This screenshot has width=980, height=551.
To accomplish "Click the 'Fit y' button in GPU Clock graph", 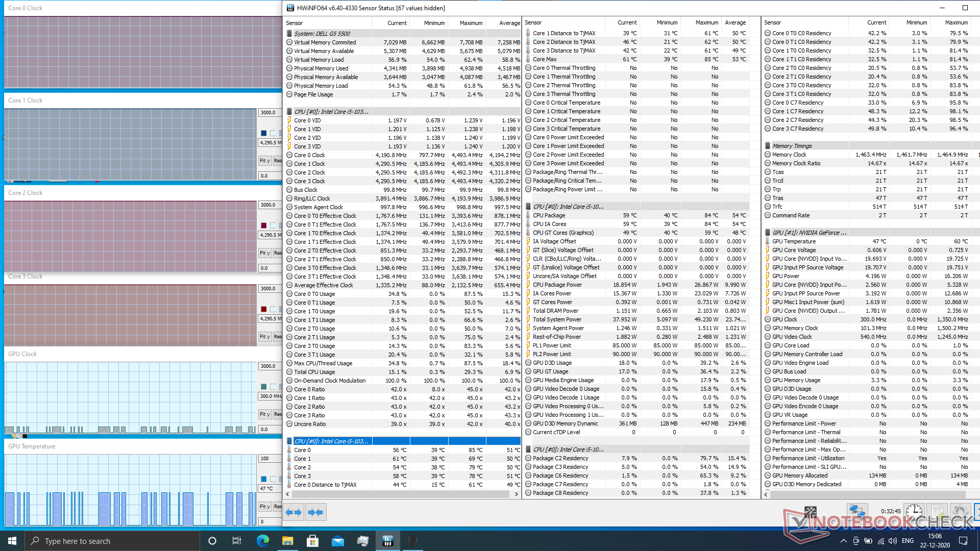I will (x=264, y=414).
